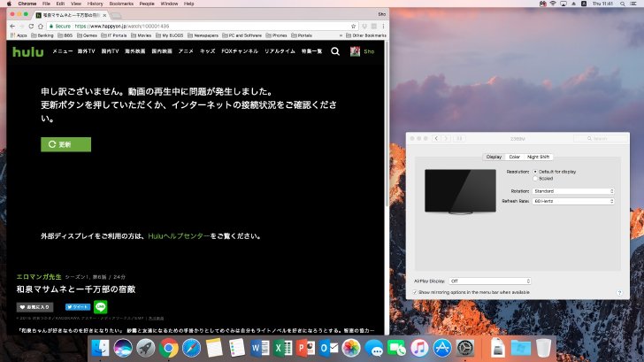Image resolution: width=644 pixels, height=362 pixels.
Task: Open Reminders from the Dock
Action: tap(237, 348)
